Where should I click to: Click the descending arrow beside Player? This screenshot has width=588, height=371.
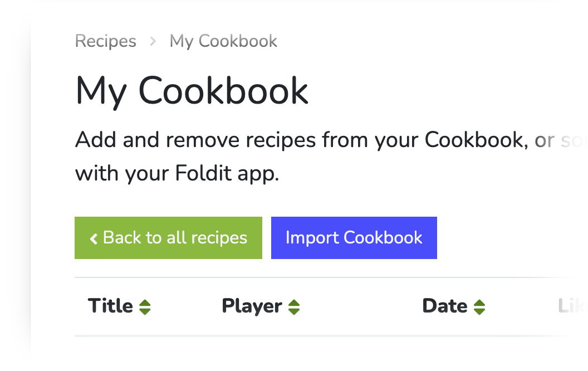294,311
